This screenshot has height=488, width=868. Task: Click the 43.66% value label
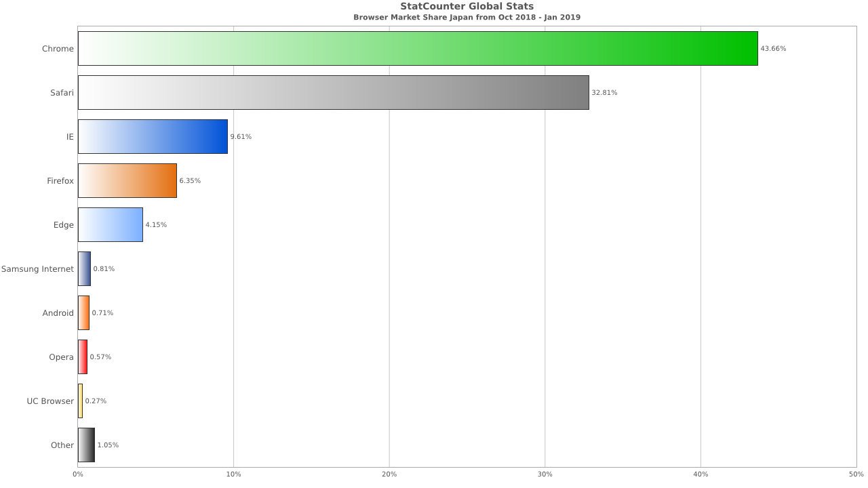coord(774,49)
